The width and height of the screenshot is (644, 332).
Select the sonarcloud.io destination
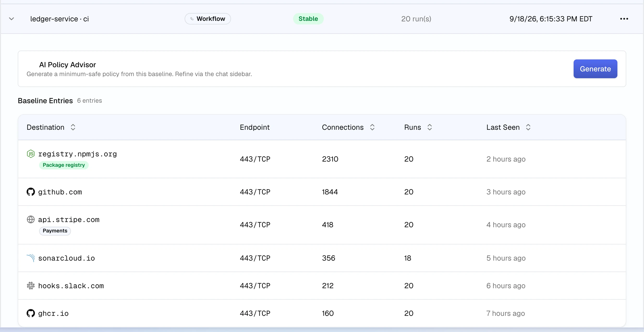pyautogui.click(x=66, y=258)
